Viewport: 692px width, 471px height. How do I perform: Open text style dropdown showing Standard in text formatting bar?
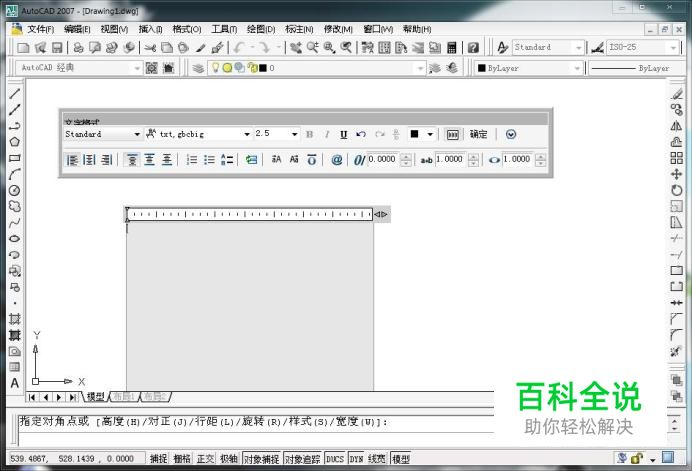pyautogui.click(x=102, y=134)
